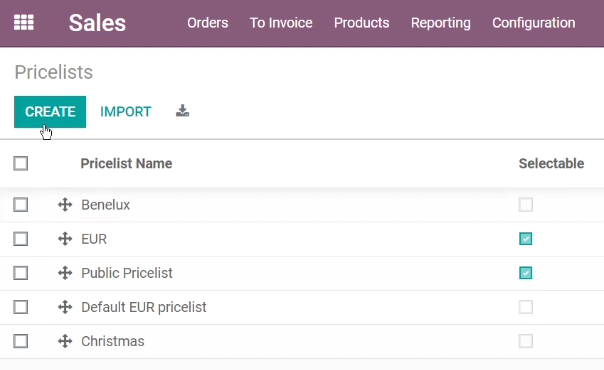Open the Reporting menu
The image size is (604, 370).
pyautogui.click(x=441, y=23)
